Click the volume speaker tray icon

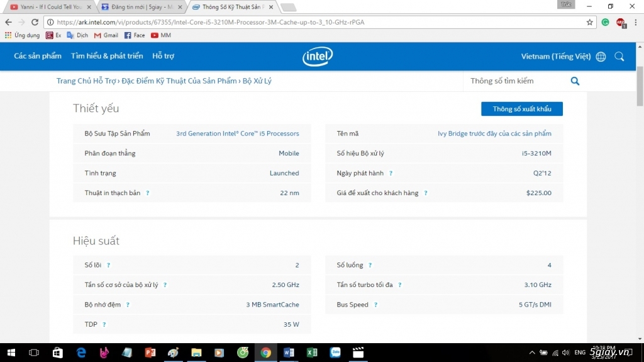566,353
